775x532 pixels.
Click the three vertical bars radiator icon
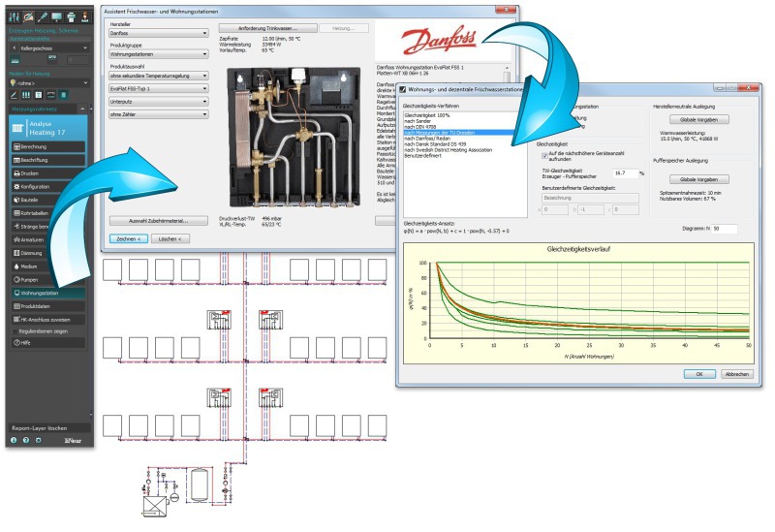click(26, 95)
